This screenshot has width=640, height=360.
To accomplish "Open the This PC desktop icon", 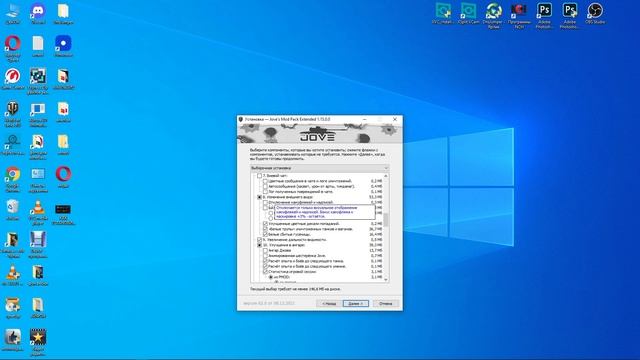I will [x=13, y=13].
